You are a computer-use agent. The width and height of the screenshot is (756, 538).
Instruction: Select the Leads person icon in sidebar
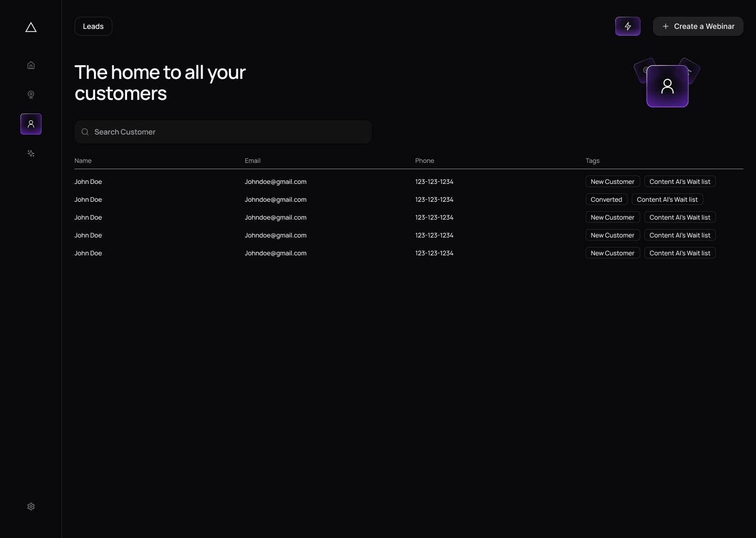click(x=31, y=124)
